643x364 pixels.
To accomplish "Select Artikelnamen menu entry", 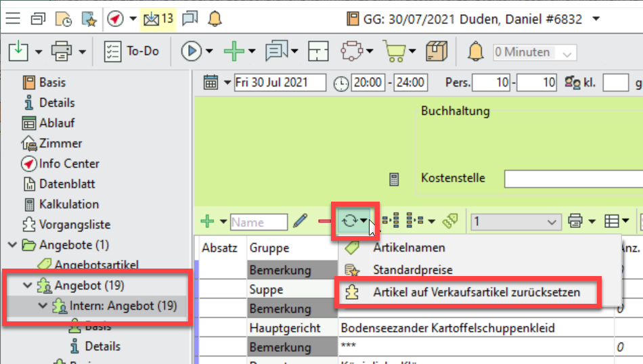I will click(409, 248).
